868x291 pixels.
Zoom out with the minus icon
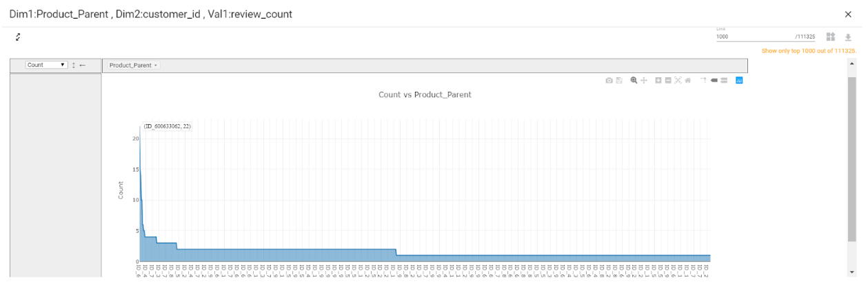pyautogui.click(x=668, y=81)
